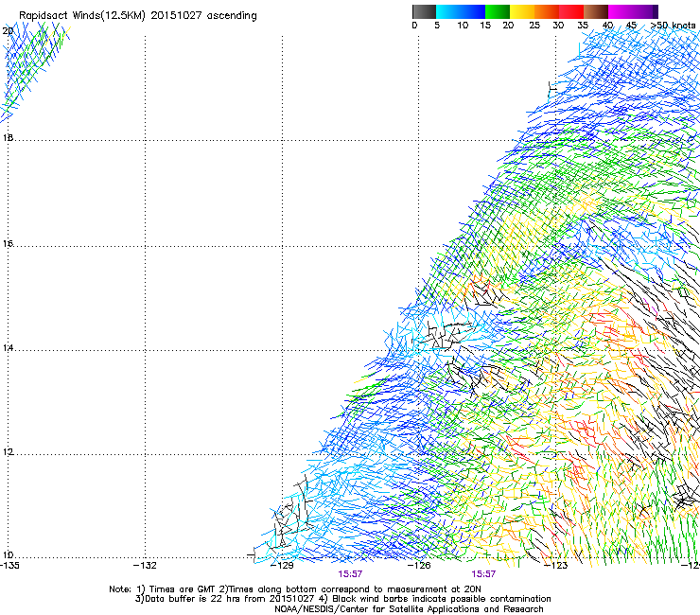Click the latitude label 16
700x615 pixels.
pos(8,243)
